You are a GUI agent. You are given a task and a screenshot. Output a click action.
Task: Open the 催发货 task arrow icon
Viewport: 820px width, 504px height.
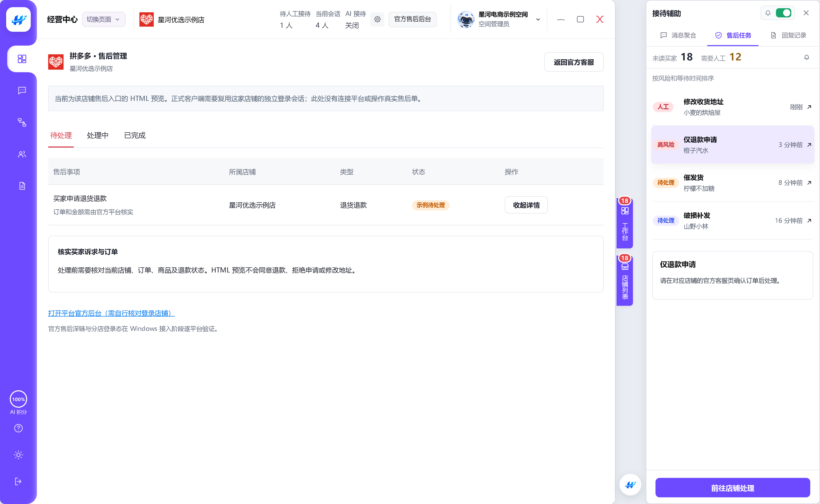point(809,183)
